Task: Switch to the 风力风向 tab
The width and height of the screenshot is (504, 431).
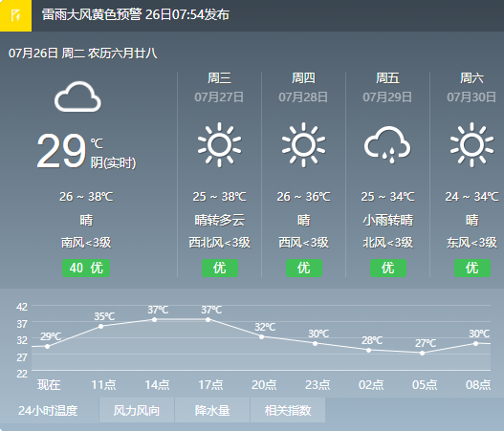Action: tap(137, 410)
